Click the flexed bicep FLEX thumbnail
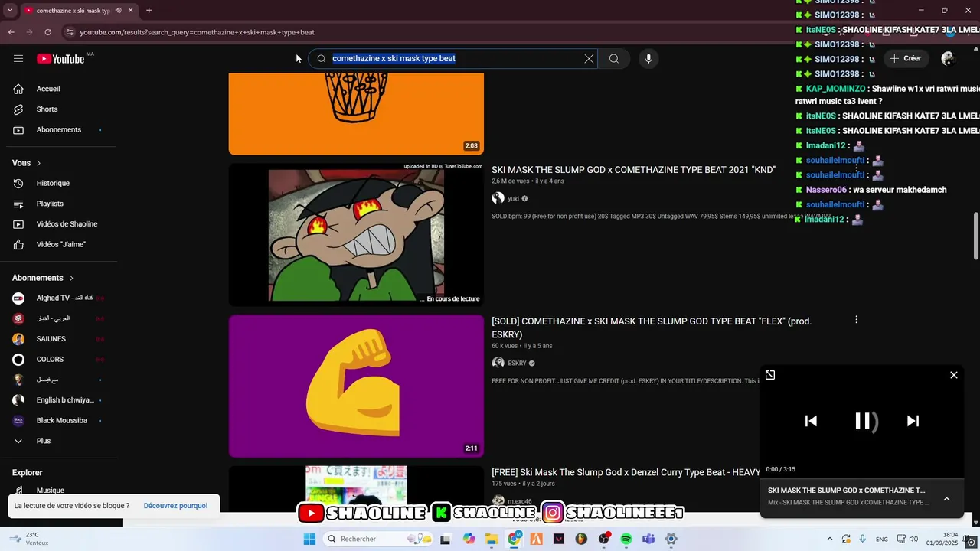 click(356, 386)
